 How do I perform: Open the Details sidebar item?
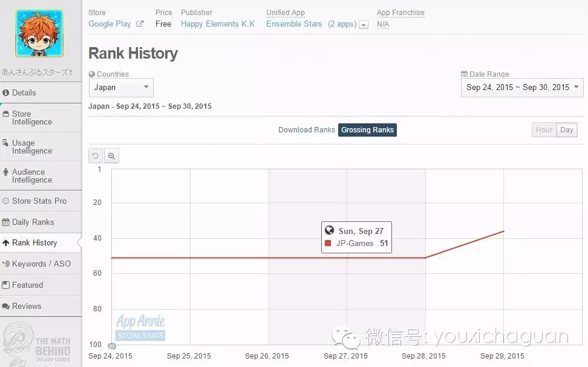(41, 93)
